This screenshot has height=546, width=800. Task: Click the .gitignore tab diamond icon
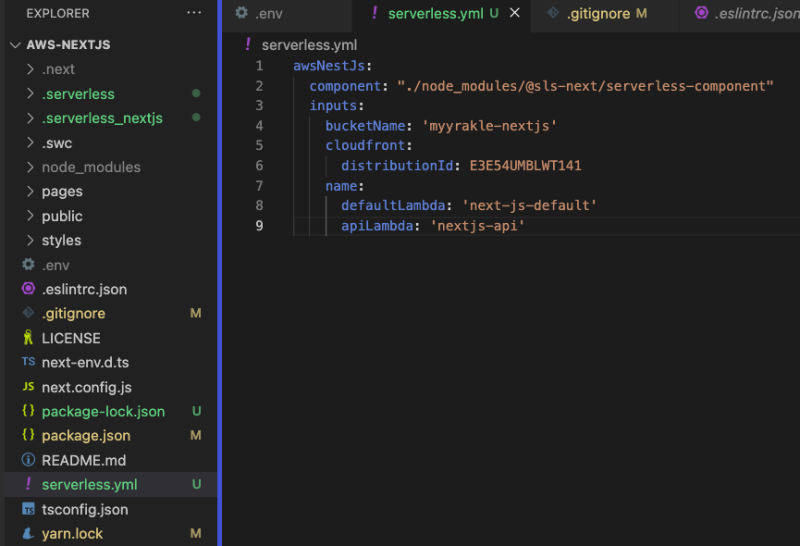[x=552, y=13]
